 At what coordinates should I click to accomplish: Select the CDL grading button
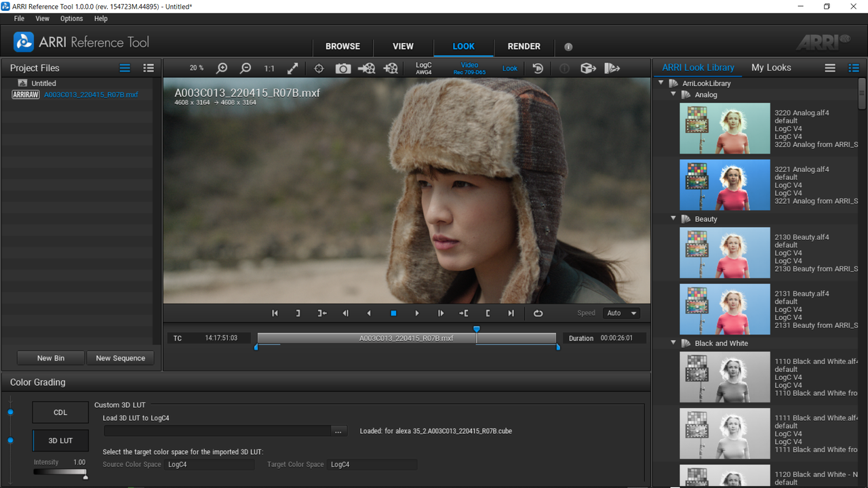(60, 412)
